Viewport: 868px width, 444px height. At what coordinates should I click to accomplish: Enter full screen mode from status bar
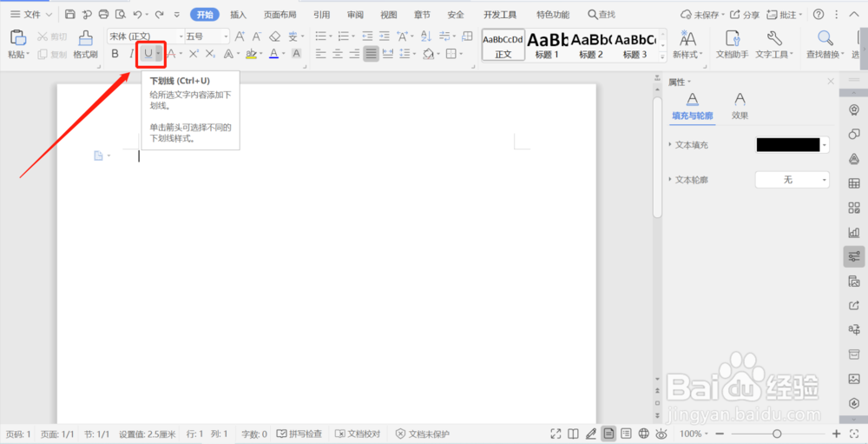coord(556,434)
